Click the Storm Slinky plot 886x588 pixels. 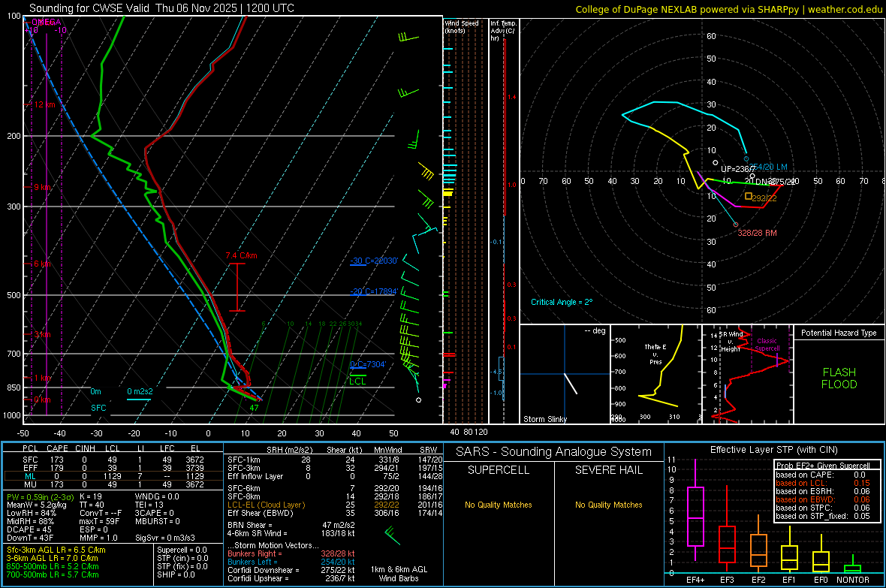pos(565,374)
